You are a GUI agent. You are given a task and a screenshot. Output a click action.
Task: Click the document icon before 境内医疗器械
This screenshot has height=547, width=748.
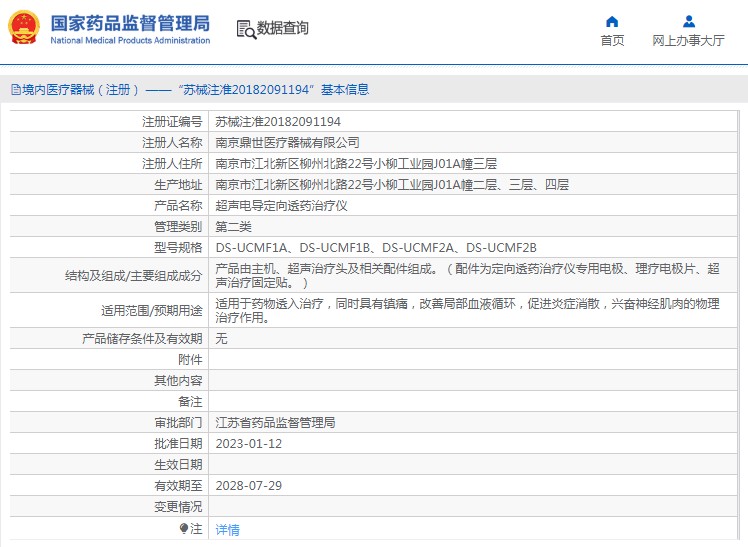coord(16,90)
